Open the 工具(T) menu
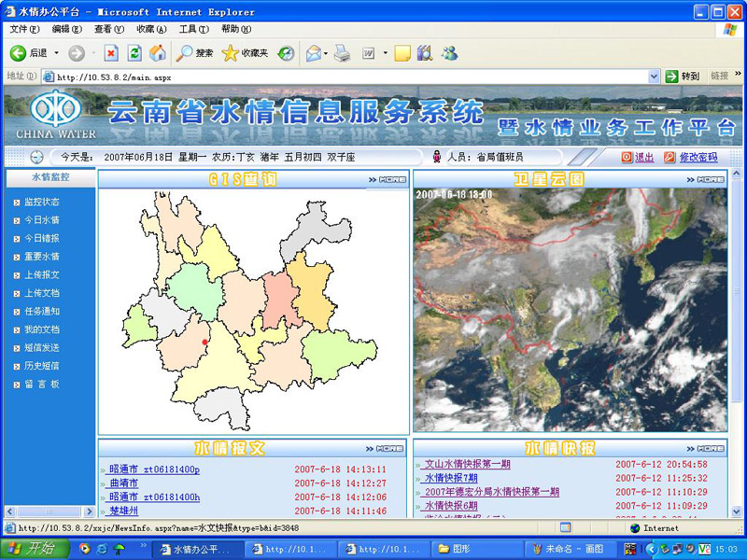The height and width of the screenshot is (560, 747). tap(194, 29)
